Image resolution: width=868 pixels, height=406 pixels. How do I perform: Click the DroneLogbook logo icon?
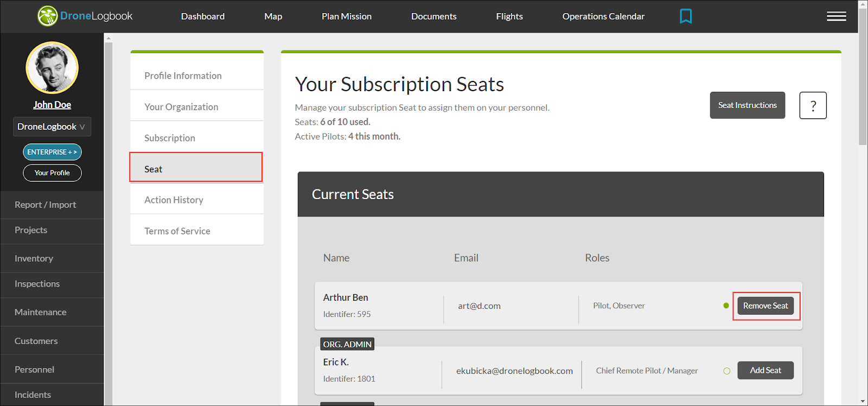(47, 16)
